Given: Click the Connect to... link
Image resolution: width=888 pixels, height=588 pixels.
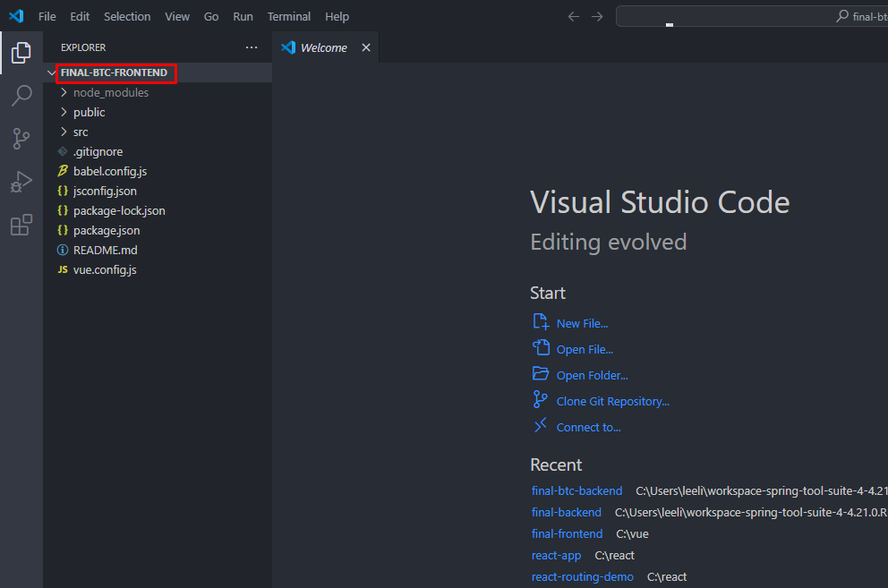Looking at the screenshot, I should 588,427.
